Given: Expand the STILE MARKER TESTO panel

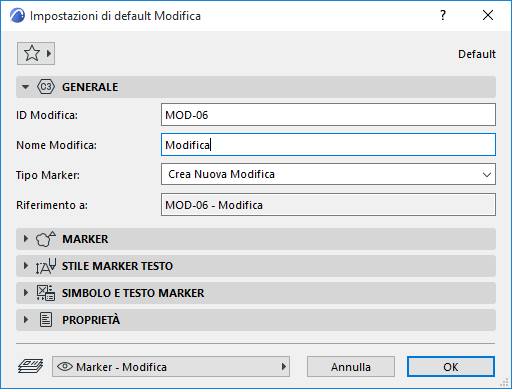Looking at the screenshot, I should pyautogui.click(x=26, y=266).
